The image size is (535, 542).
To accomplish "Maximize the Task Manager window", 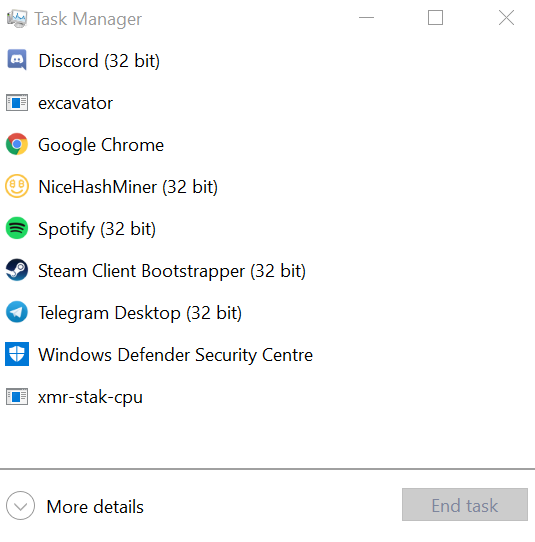I will coord(435,18).
